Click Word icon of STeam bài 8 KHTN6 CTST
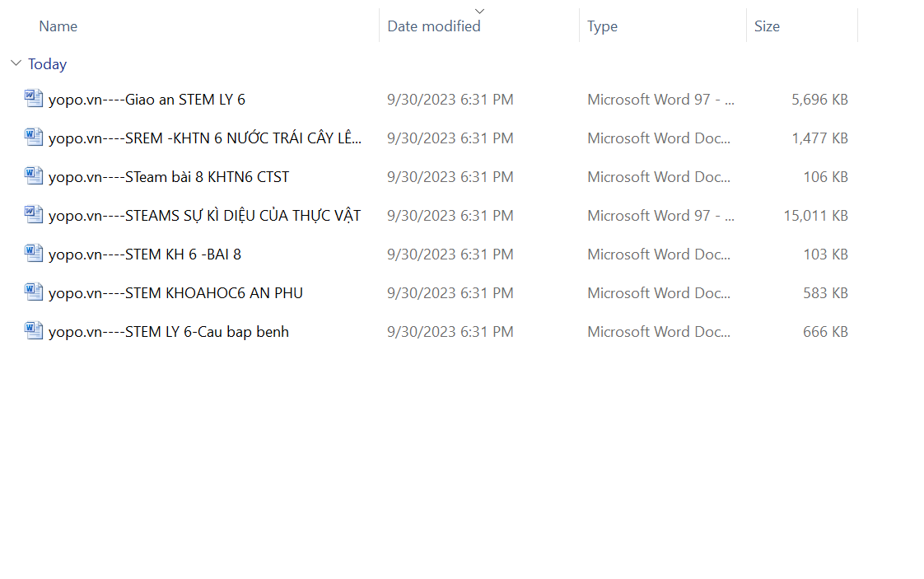This screenshot has width=924, height=579. click(x=34, y=176)
